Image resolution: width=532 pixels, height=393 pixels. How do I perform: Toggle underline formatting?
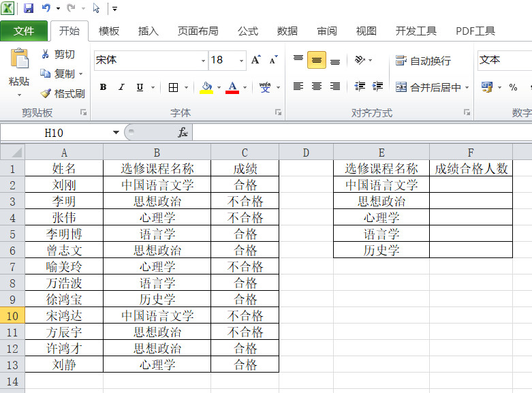pos(140,87)
